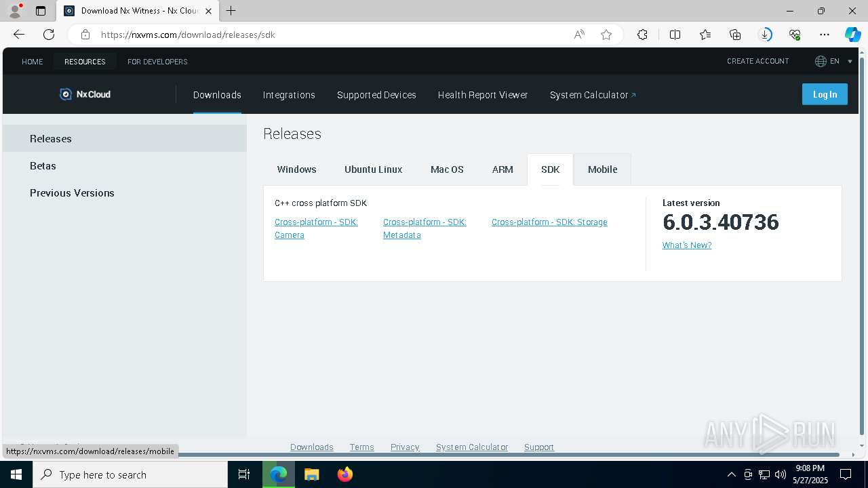Open FOR DEVELOPERS section

(x=157, y=62)
